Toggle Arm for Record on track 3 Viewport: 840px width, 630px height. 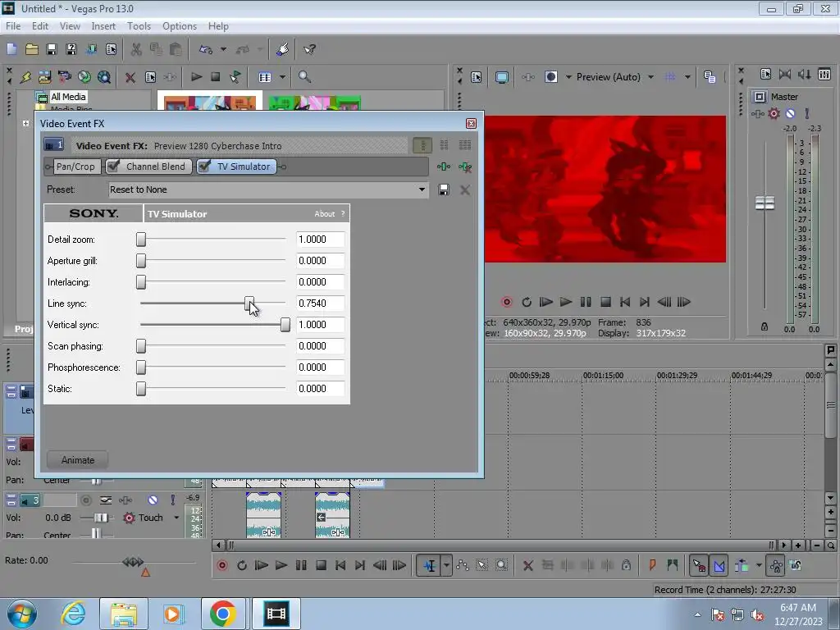(x=85, y=500)
